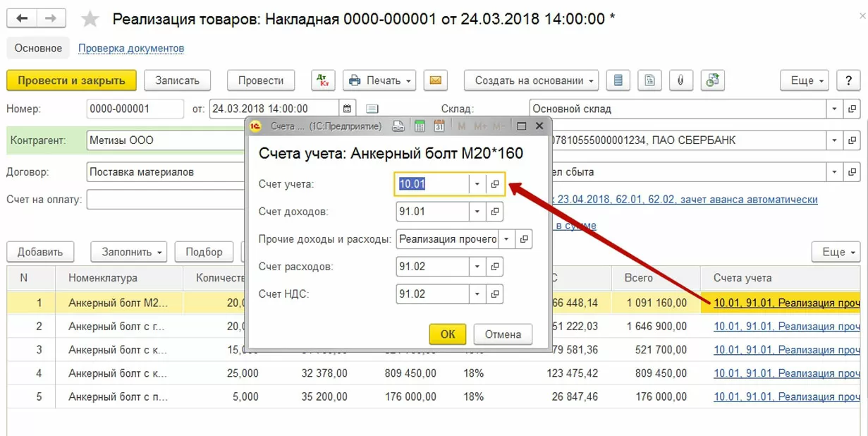Close the Счета учета dialog with X
This screenshot has width=868, height=436.
(539, 126)
